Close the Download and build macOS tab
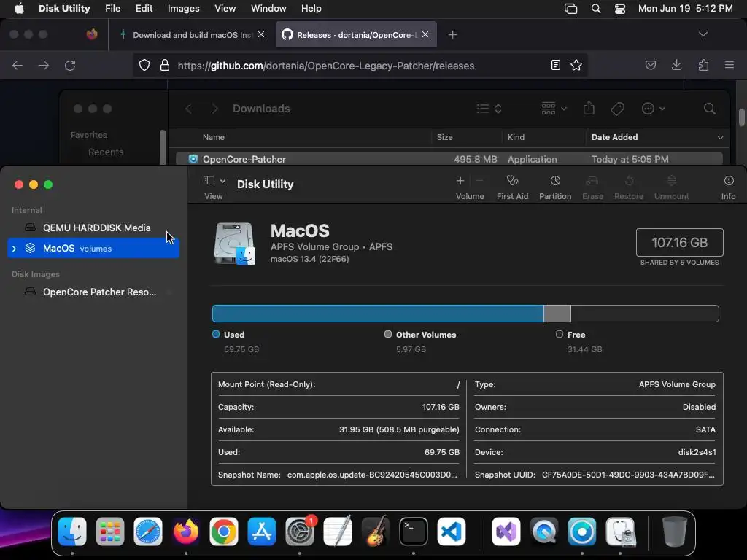The width and height of the screenshot is (747, 560). [x=261, y=34]
